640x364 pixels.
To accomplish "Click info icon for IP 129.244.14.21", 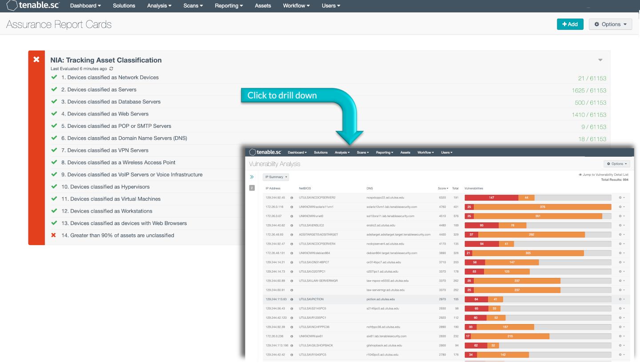I will click(292, 262).
